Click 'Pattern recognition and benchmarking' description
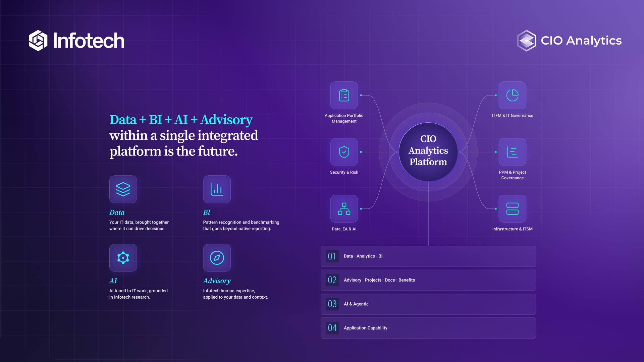The height and width of the screenshot is (362, 644). click(241, 225)
